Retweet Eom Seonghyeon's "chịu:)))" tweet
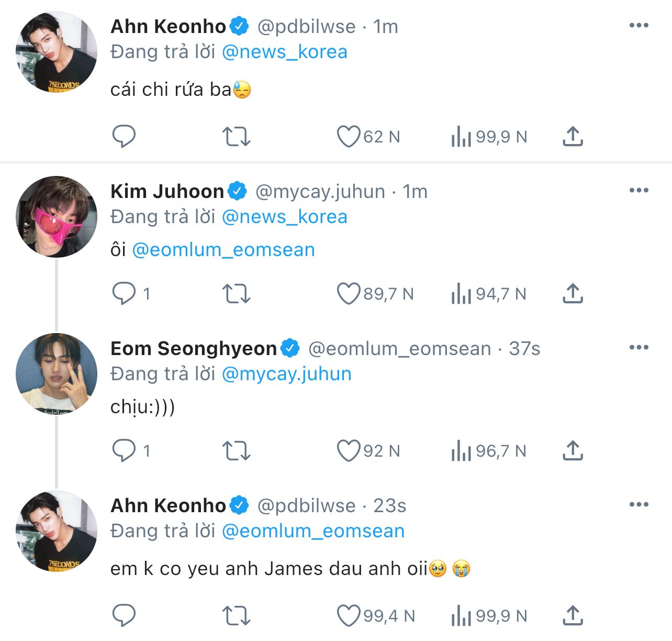 pyautogui.click(x=237, y=451)
